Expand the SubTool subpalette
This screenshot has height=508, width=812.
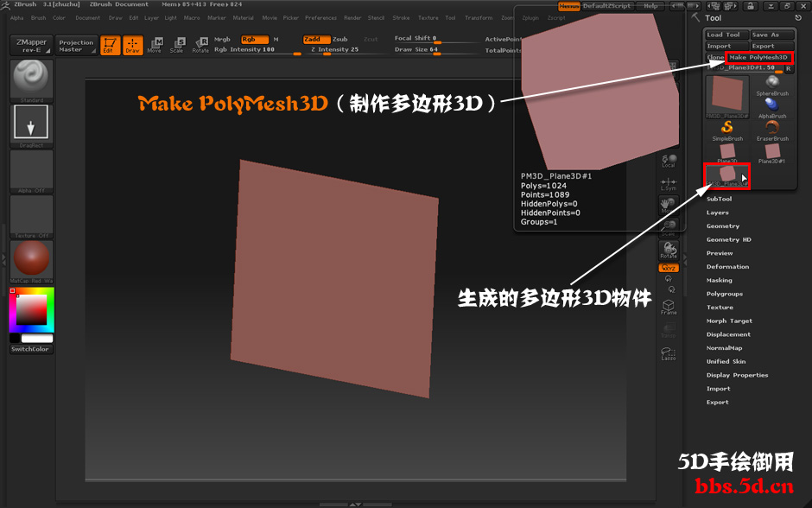tap(720, 199)
